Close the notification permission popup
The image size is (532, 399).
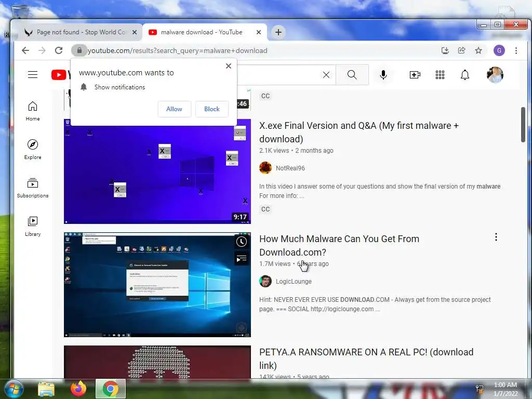[229, 66]
